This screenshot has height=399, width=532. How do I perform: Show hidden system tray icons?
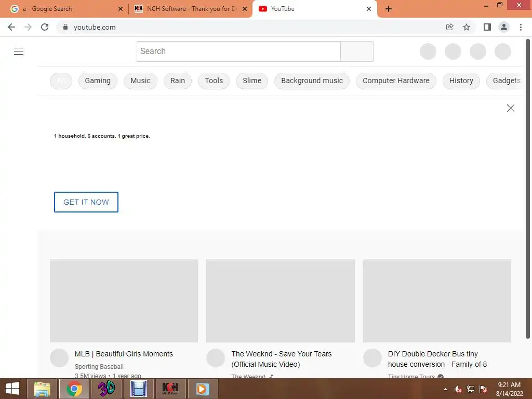click(x=445, y=390)
